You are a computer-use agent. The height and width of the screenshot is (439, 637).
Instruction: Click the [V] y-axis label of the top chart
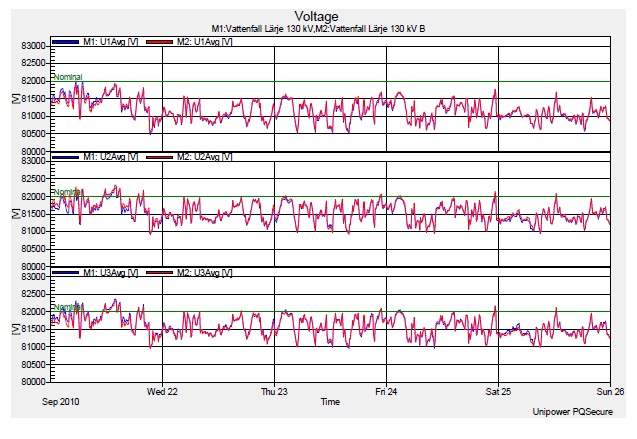point(15,98)
